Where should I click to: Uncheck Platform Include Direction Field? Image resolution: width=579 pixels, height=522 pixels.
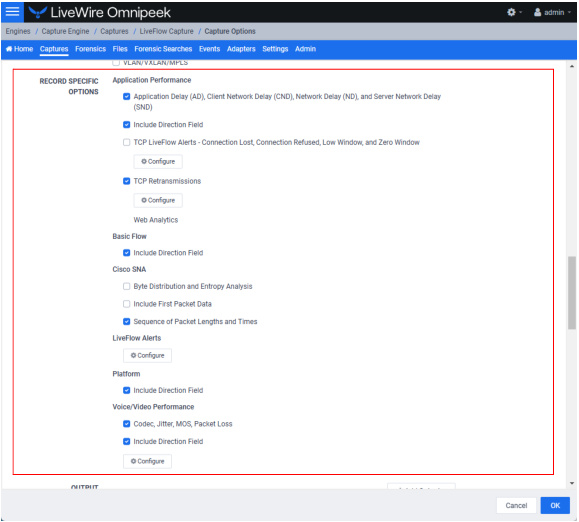[126, 391]
